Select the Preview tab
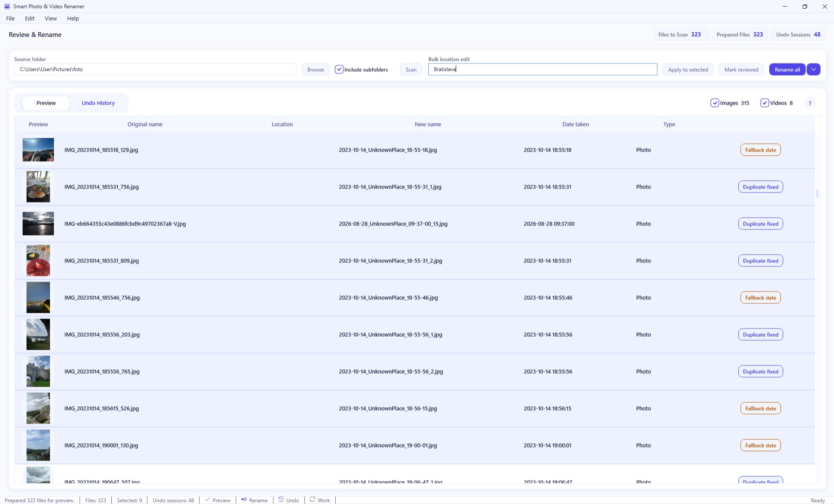 click(46, 103)
